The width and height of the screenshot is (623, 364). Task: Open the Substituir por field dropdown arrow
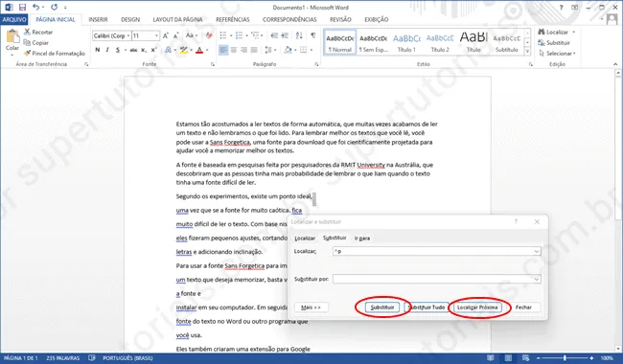coord(537,279)
